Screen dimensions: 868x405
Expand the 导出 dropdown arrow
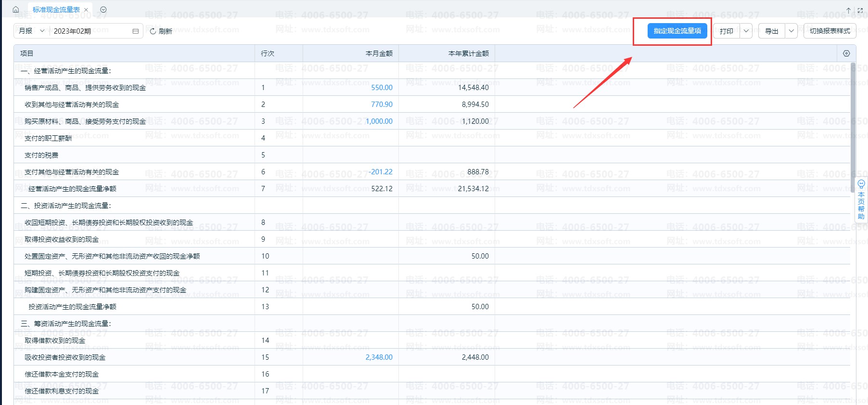point(791,31)
